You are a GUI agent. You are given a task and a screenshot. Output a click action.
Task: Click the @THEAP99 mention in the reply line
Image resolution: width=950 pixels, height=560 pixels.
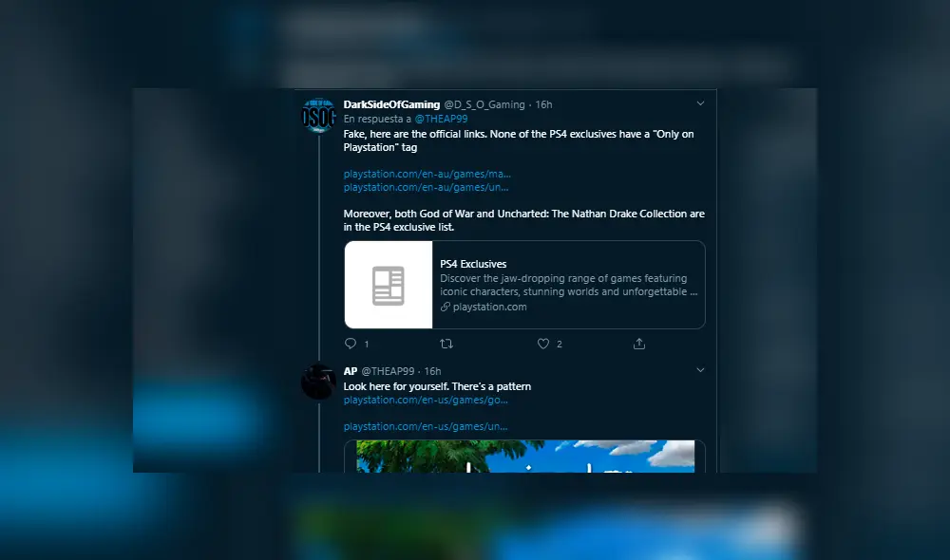tap(441, 120)
